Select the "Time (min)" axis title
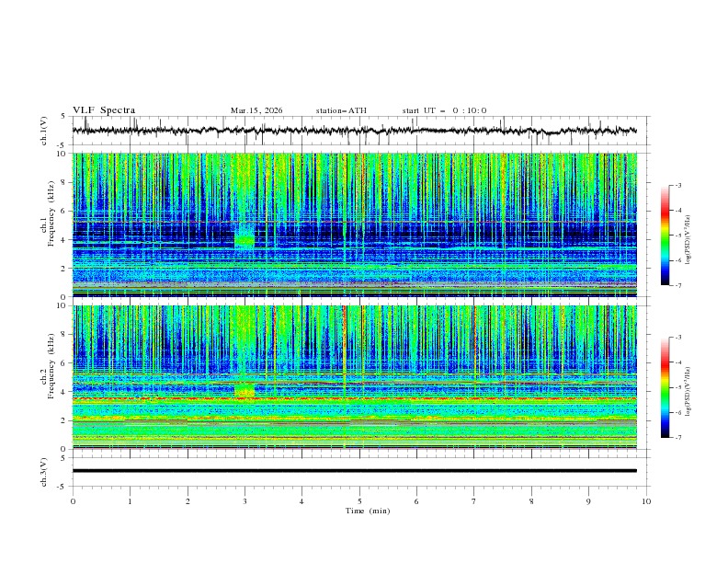The image size is (728, 563). coord(368,511)
